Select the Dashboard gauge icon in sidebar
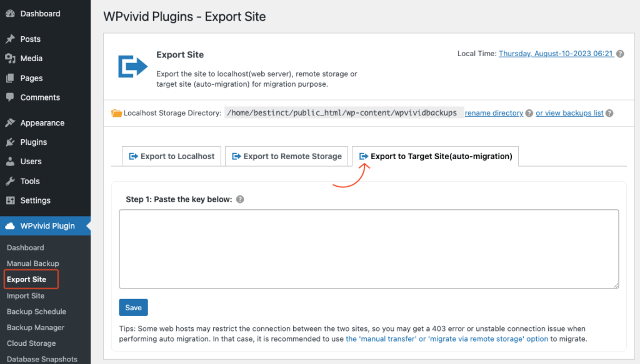640x364 pixels. [x=11, y=13]
